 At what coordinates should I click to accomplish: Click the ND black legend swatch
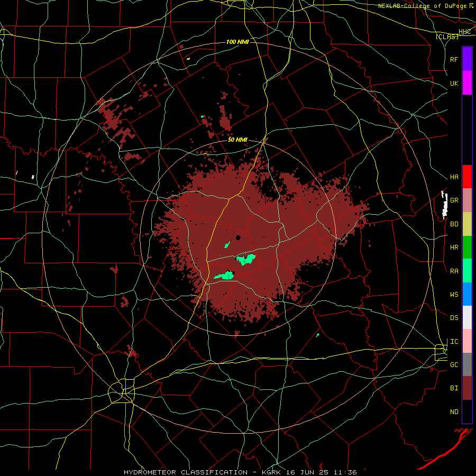[x=467, y=411]
